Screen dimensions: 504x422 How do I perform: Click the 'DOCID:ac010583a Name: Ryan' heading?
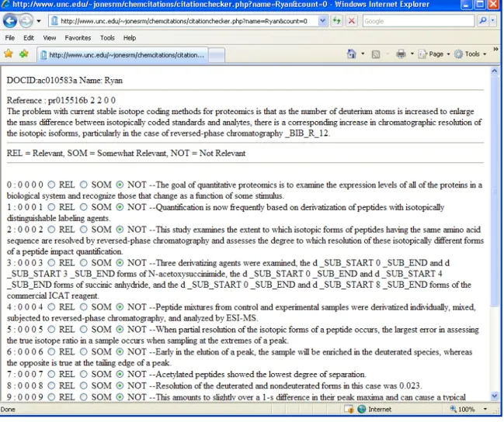point(64,81)
